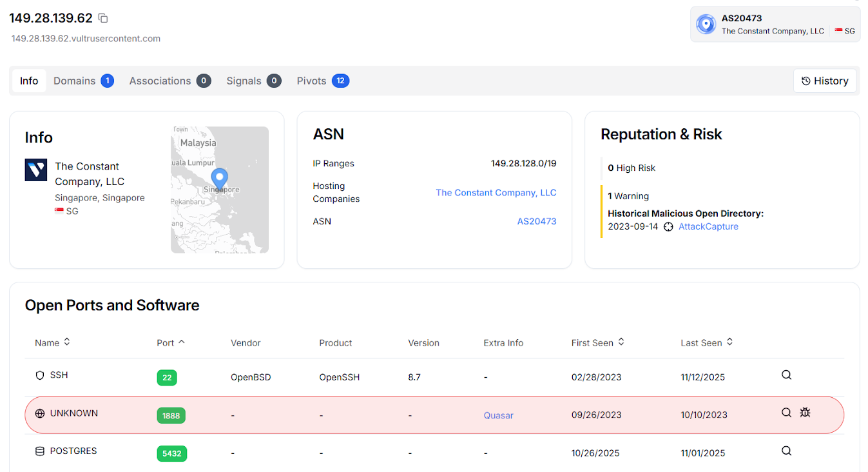Click the AS20473 badge location icon
Screen dimensions: 868x472
706,25
